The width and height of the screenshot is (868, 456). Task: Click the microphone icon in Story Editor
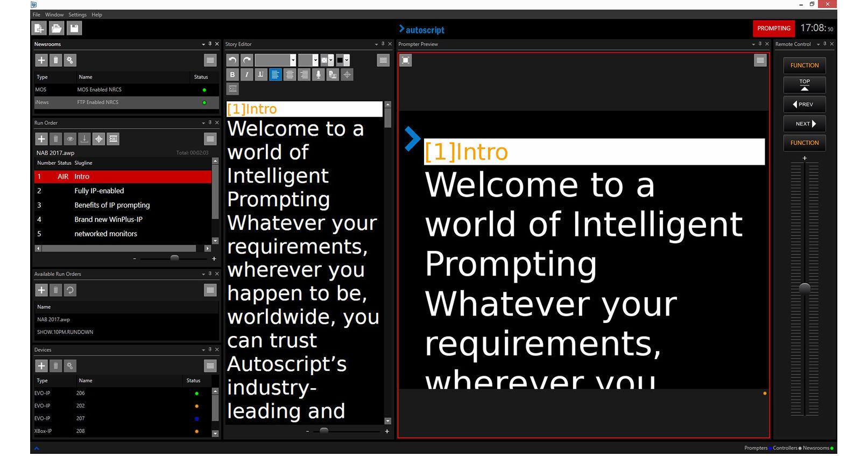click(x=319, y=75)
